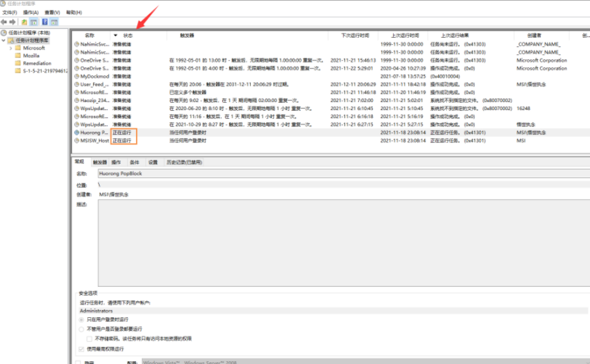The width and height of the screenshot is (590, 364).
Task: Click the clock icon of the User_Feed task
Action: point(77,84)
